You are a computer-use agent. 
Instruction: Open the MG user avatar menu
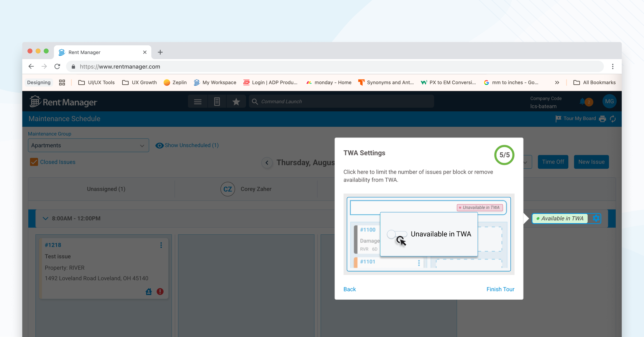click(x=609, y=102)
